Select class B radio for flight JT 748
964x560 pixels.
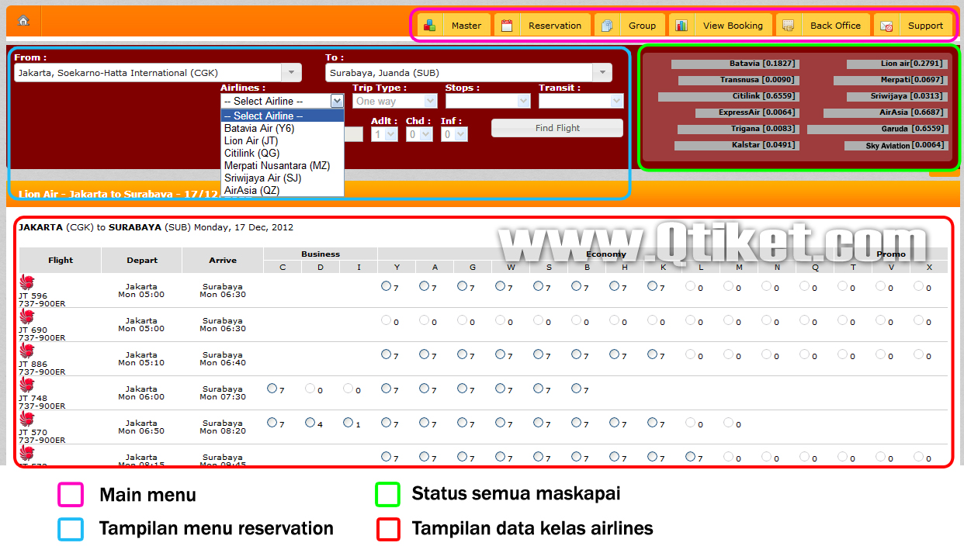pyautogui.click(x=577, y=389)
